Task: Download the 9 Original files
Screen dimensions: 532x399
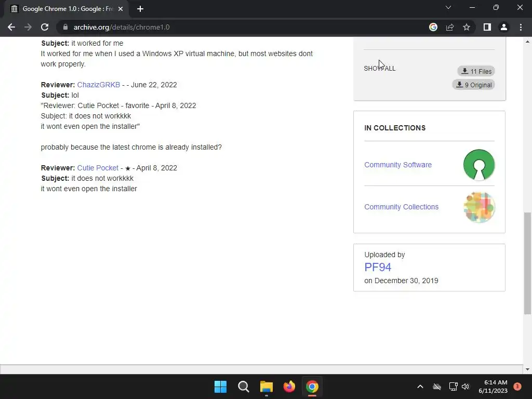Action: coord(473,85)
